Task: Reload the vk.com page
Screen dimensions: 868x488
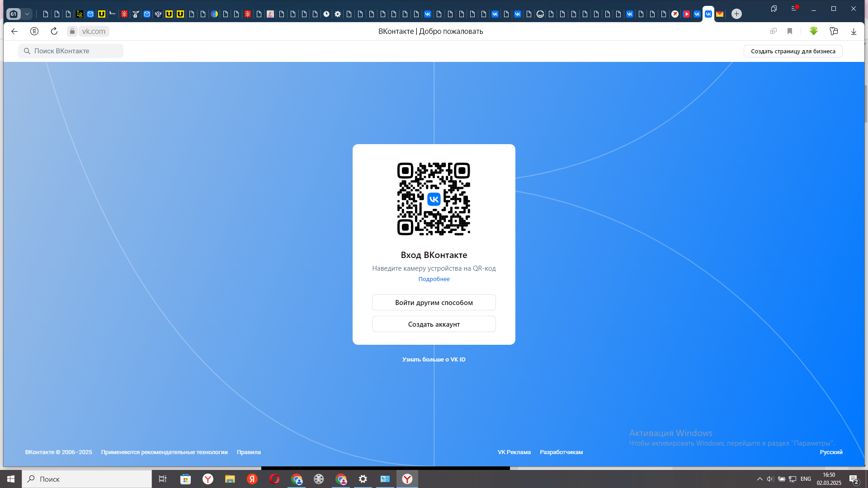Action: coord(54,31)
